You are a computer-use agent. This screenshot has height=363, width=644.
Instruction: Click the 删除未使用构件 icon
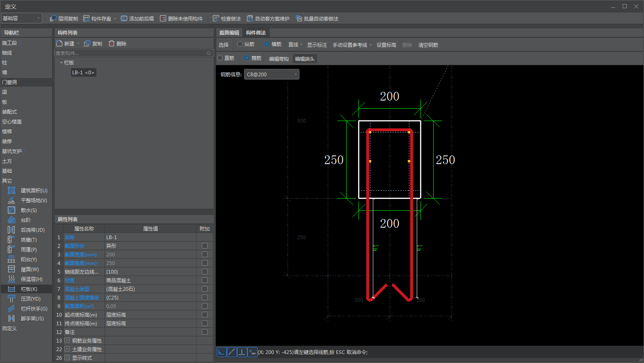click(x=163, y=18)
